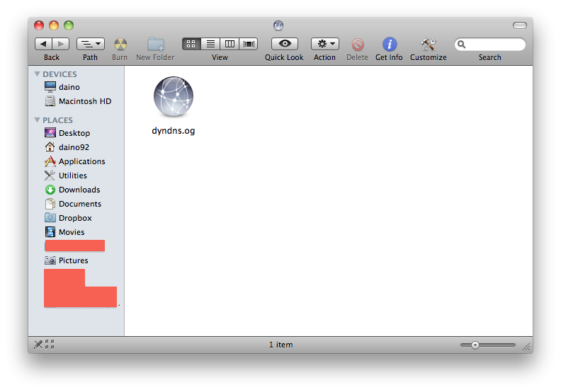Screen dimensions: 561x392
Task: Click the icon size slider knob
Action: 475,345
